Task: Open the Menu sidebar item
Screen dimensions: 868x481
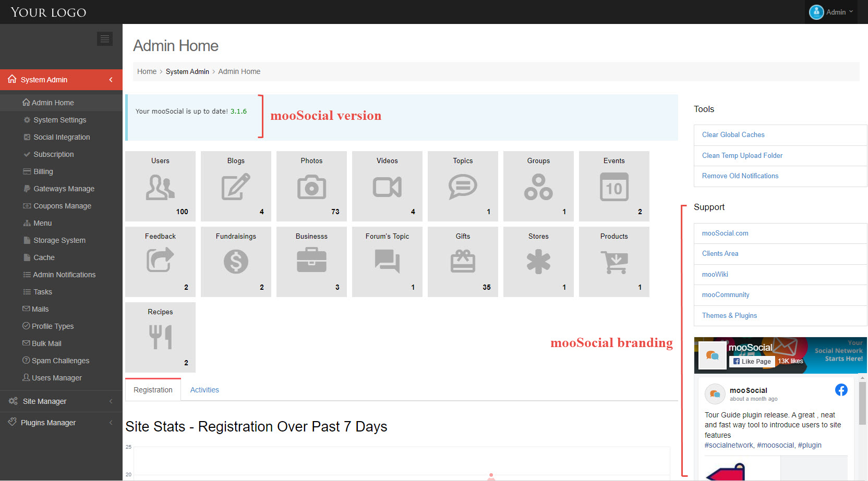Action: (x=61, y=223)
